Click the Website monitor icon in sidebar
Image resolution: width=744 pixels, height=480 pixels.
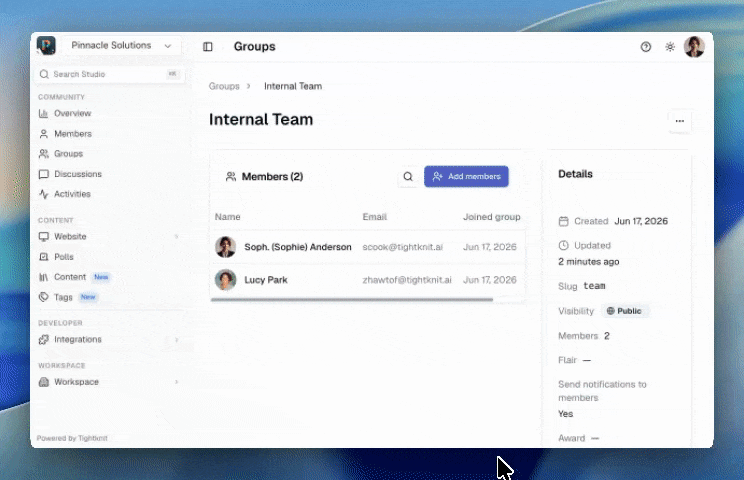tap(44, 236)
